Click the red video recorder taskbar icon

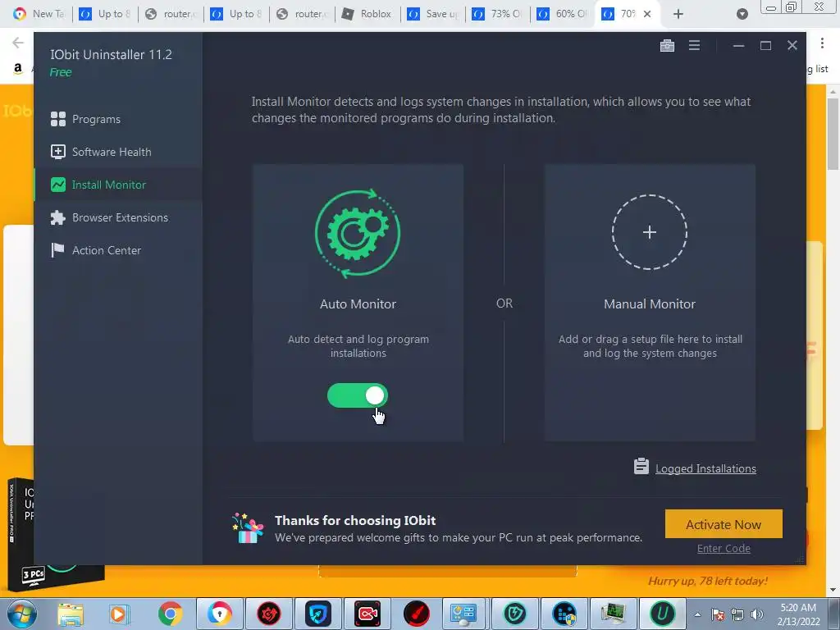tap(367, 614)
